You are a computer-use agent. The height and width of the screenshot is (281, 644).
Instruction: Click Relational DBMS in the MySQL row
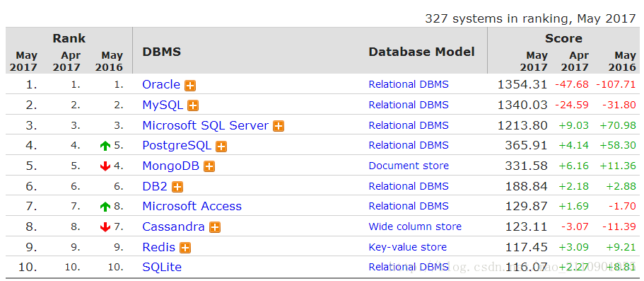pyautogui.click(x=409, y=105)
